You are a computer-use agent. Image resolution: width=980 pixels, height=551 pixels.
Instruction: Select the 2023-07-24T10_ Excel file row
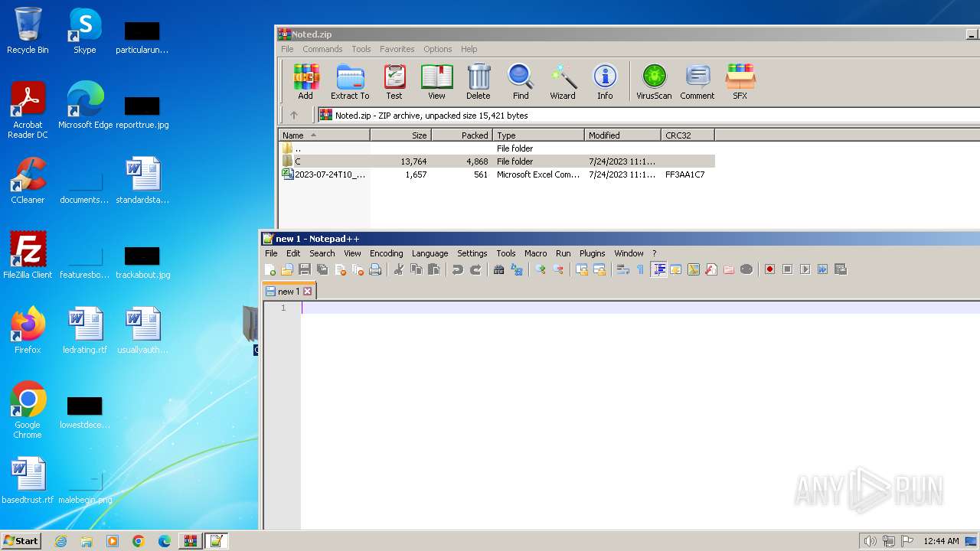pos(497,174)
